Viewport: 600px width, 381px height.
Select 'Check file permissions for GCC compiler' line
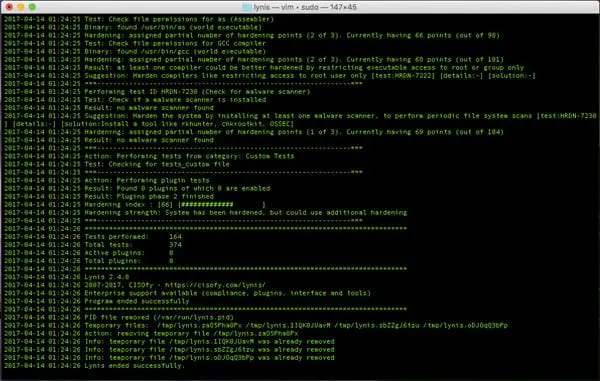(135, 43)
